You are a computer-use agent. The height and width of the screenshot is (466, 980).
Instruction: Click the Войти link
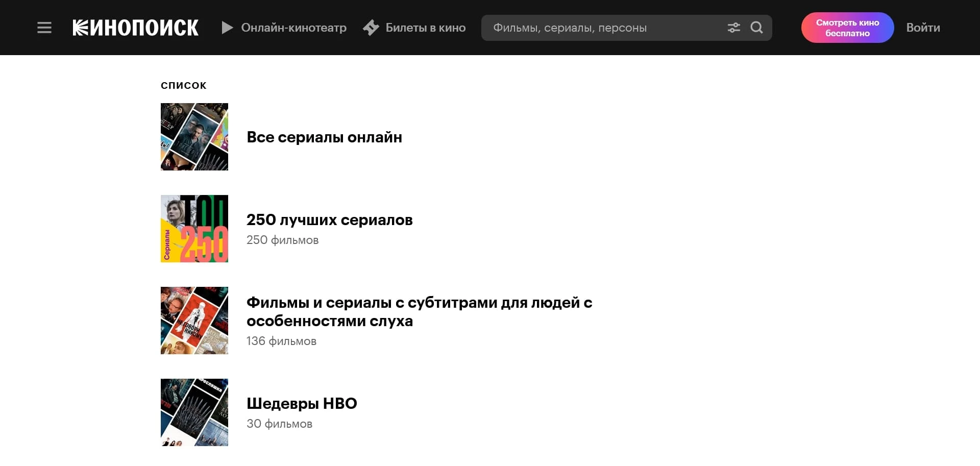[923, 28]
